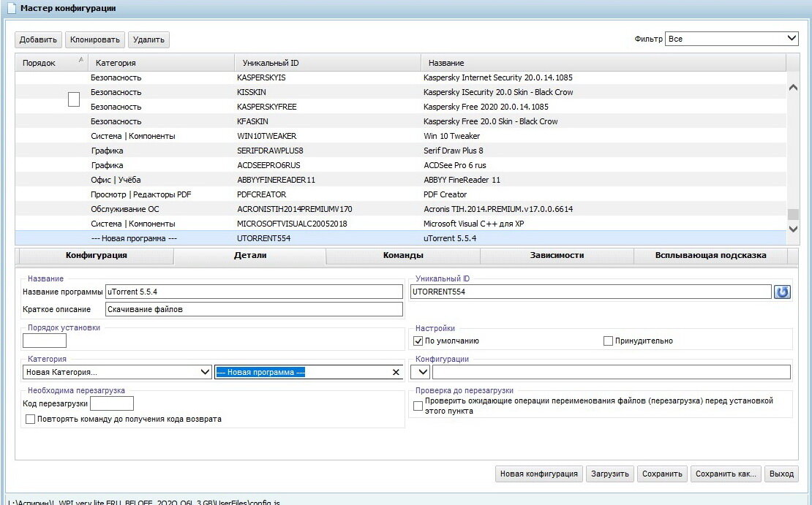The height and width of the screenshot is (505, 812).
Task: Click the Уникальный ID input field
Action: (591, 292)
